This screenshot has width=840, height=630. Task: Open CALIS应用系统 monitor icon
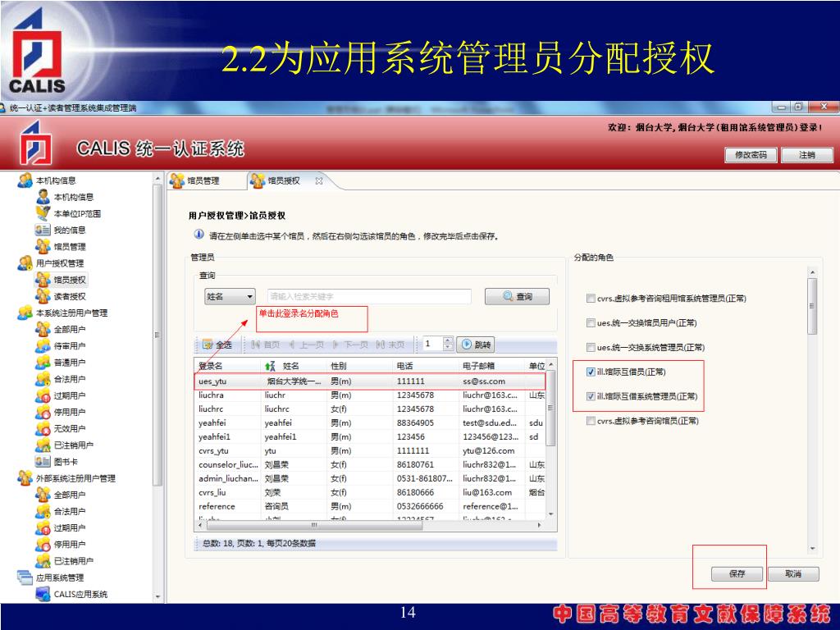tap(43, 594)
